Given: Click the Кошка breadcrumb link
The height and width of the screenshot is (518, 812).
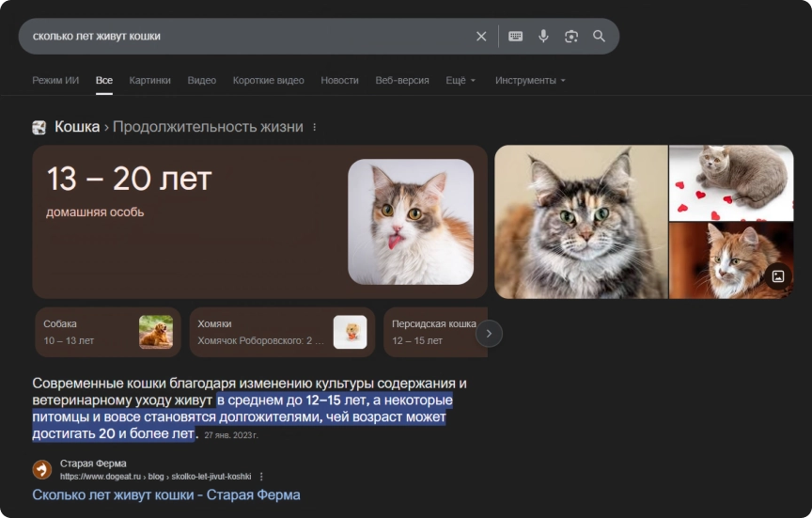Looking at the screenshot, I should tap(77, 127).
